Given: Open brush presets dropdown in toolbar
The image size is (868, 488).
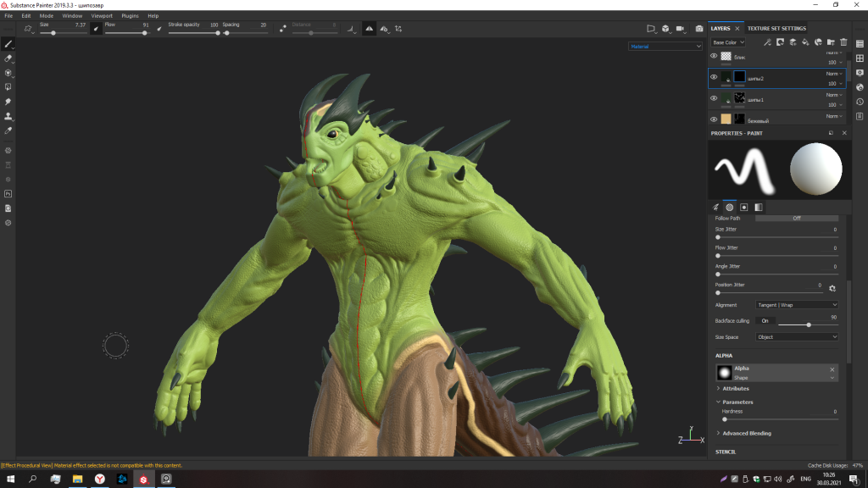Looking at the screenshot, I should click(29, 29).
